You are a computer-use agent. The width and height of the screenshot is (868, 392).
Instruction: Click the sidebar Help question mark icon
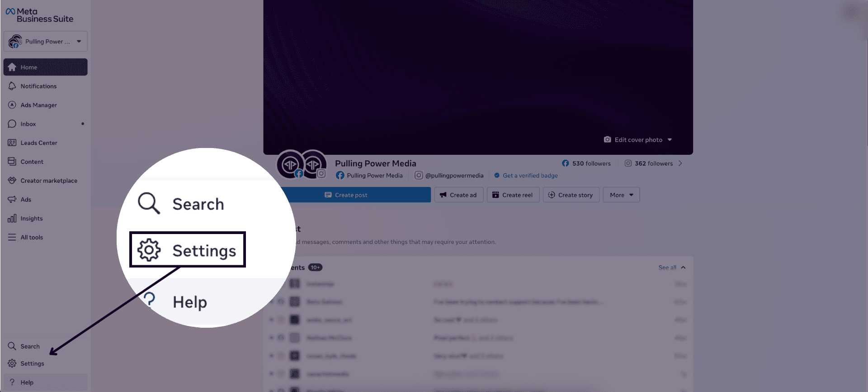[x=12, y=382]
